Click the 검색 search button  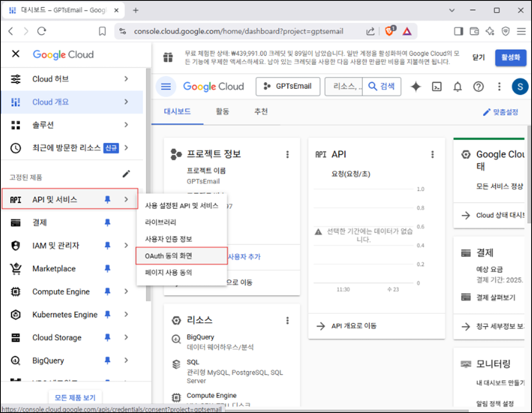(x=382, y=86)
